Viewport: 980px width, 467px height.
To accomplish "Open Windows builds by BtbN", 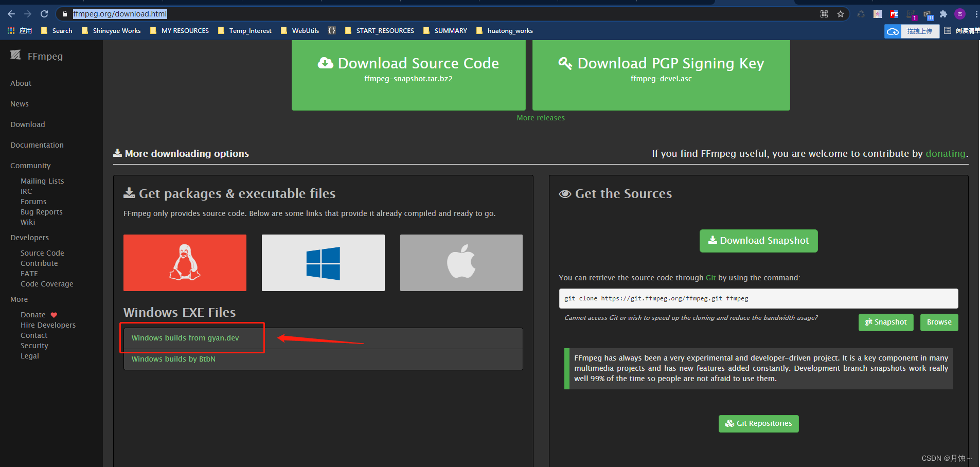I will point(173,359).
